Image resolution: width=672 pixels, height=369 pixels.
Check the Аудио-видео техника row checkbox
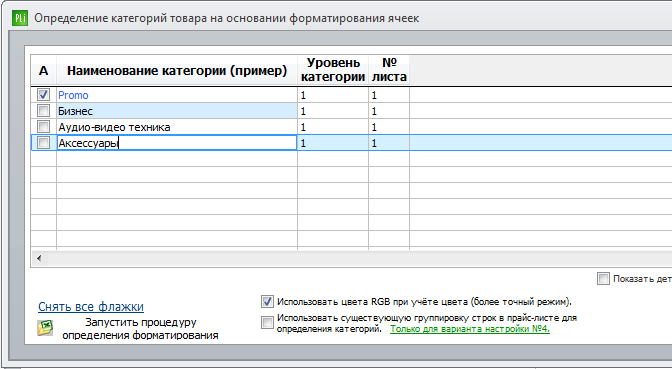[x=43, y=127]
